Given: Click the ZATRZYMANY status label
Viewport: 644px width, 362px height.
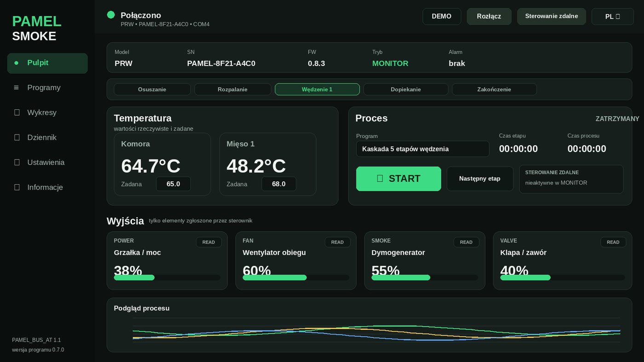Looking at the screenshot, I should [617, 119].
